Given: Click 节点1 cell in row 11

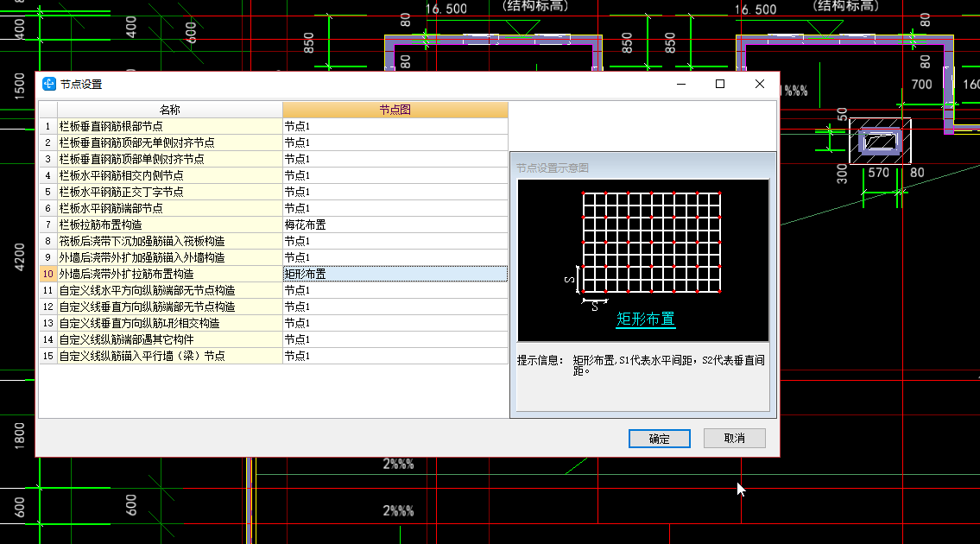Looking at the screenshot, I should pos(395,290).
